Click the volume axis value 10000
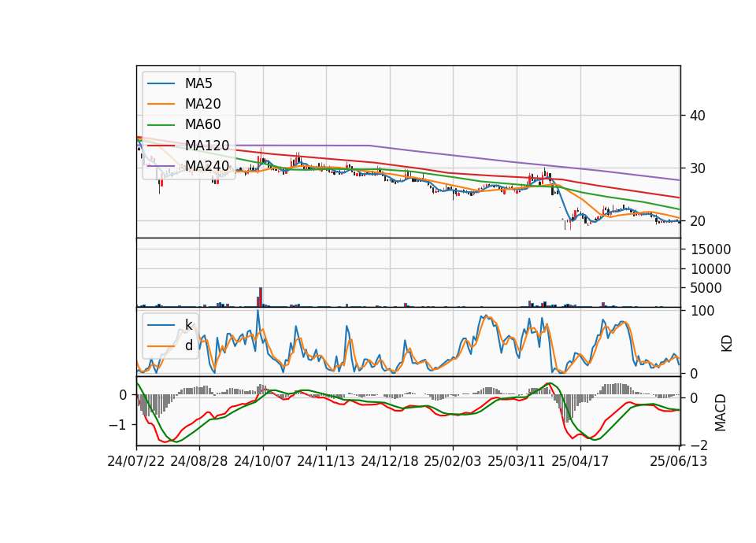756x543 pixels. [710, 269]
